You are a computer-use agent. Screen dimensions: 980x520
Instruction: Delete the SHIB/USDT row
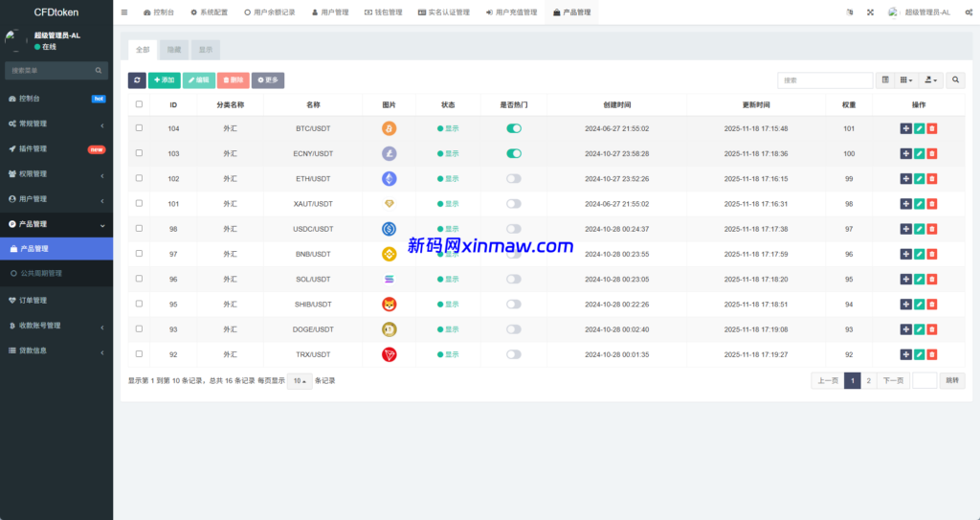click(x=932, y=305)
